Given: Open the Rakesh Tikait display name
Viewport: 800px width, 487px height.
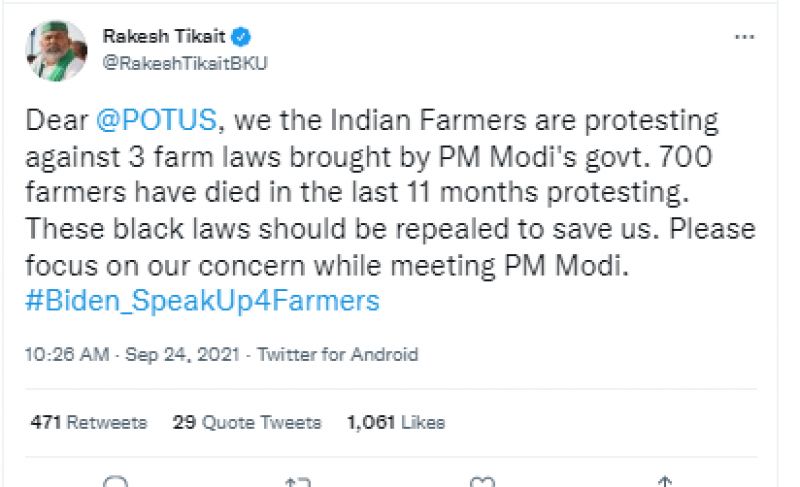Looking at the screenshot, I should tap(164, 37).
